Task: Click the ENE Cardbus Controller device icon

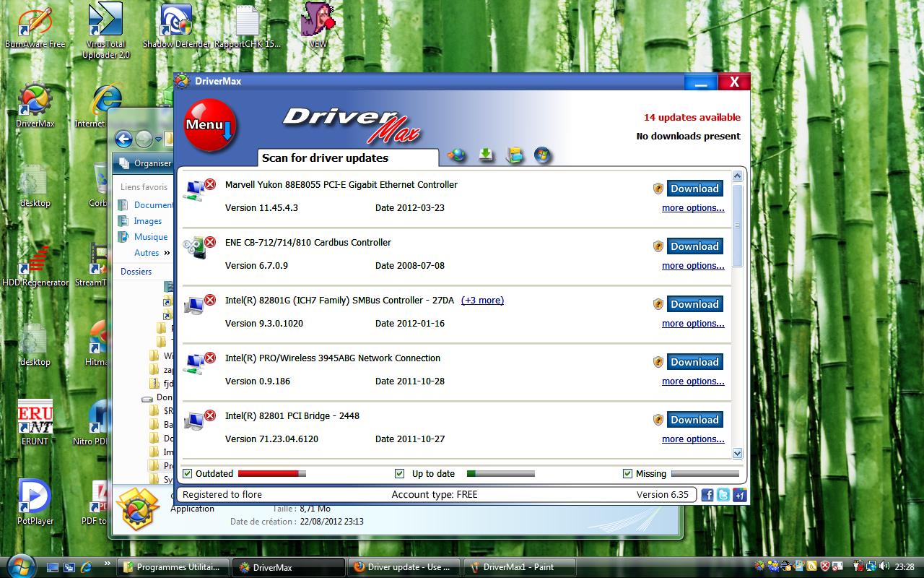Action: [199, 247]
